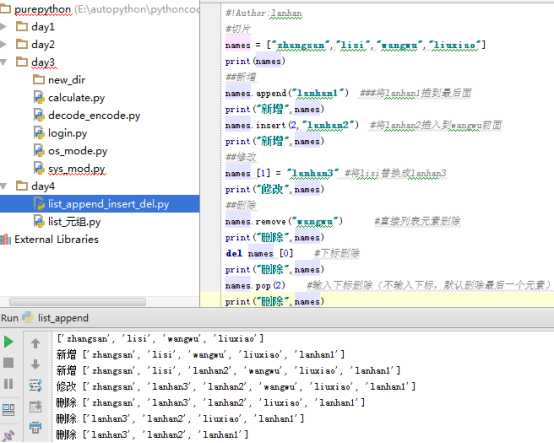Toggle scroll to end of console output
The width and height of the screenshot is (554, 443).
click(35, 407)
